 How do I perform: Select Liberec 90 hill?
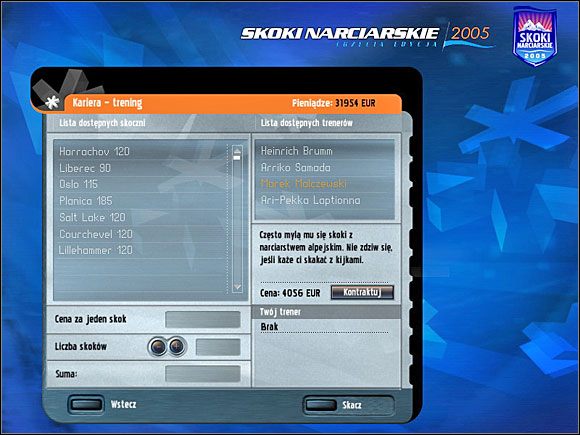click(x=141, y=168)
